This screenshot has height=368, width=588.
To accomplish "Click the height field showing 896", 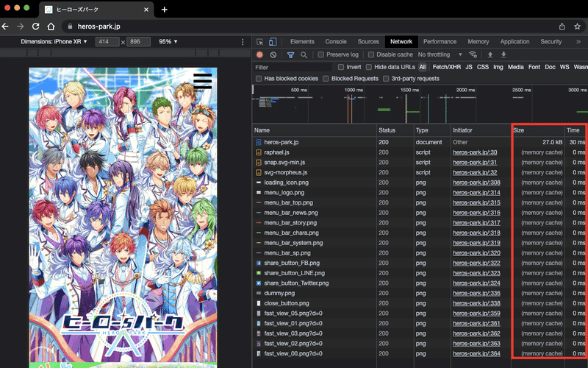I will [x=138, y=42].
